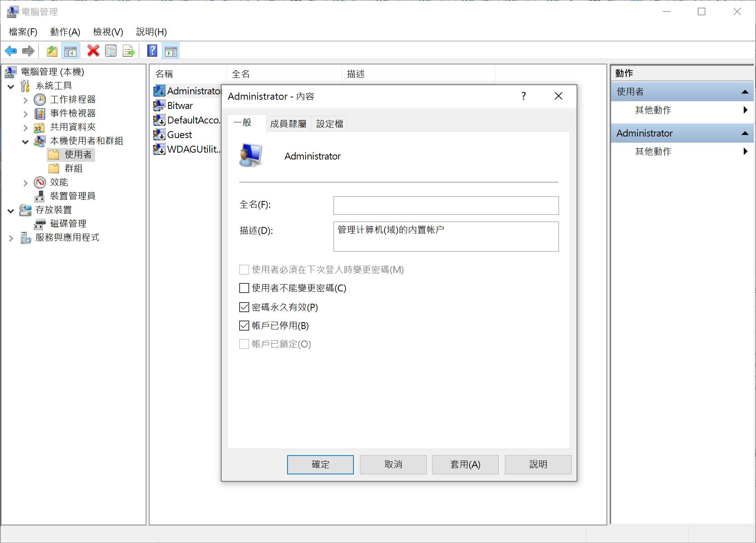
Task: Click the Performance icon in tree
Action: (40, 183)
